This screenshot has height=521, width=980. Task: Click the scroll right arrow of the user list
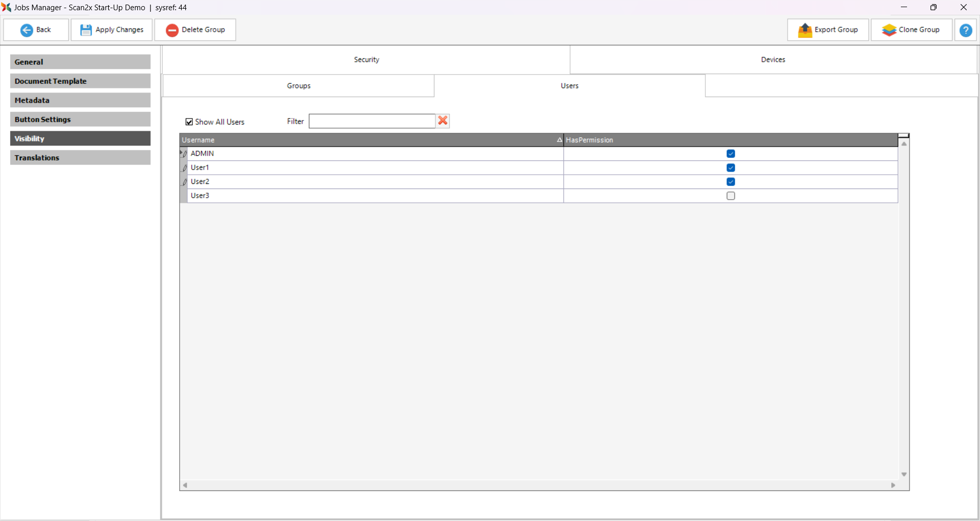click(893, 485)
